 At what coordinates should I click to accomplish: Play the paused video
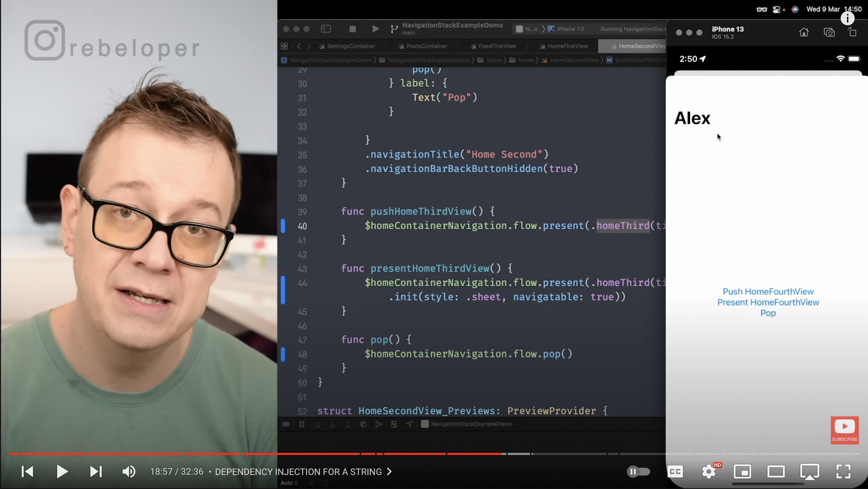point(62,471)
